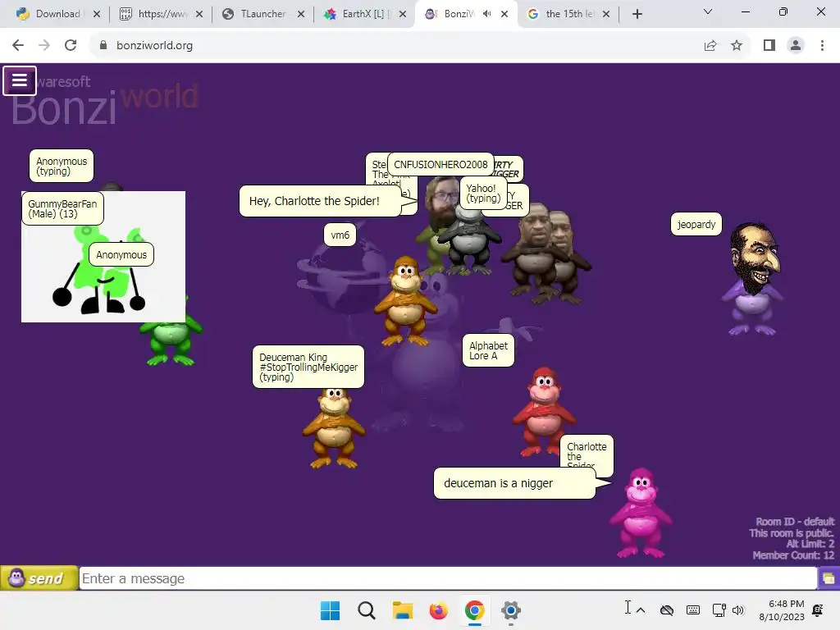Mute the BonziWorld tab audio
The image size is (840, 630).
pos(486,14)
